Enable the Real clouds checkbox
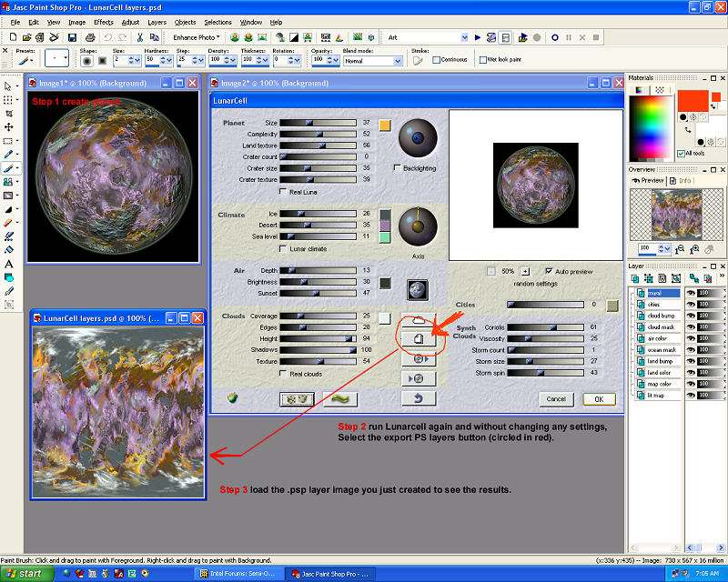 point(283,374)
